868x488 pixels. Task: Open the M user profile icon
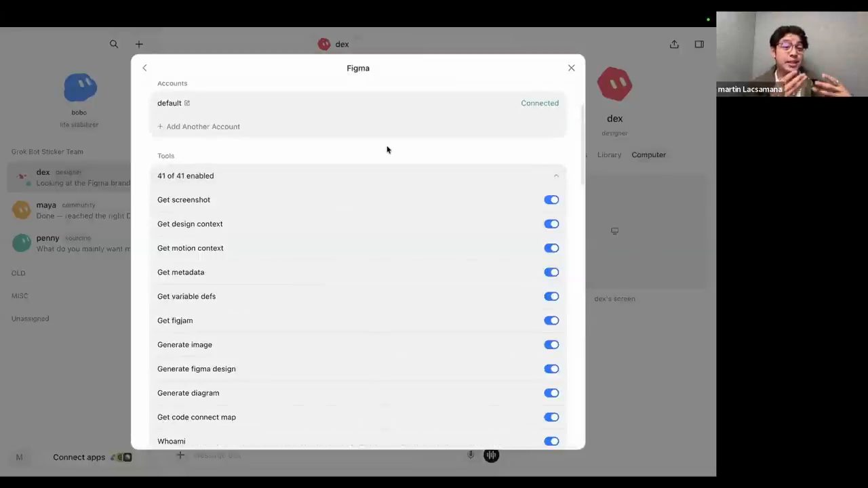[x=19, y=457]
